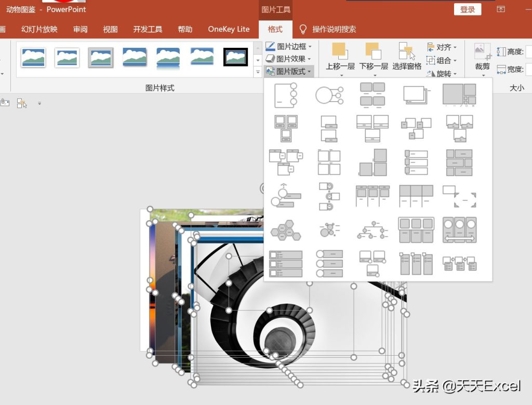Click the Login (登录) button
This screenshot has width=532, height=405.
(x=468, y=9)
